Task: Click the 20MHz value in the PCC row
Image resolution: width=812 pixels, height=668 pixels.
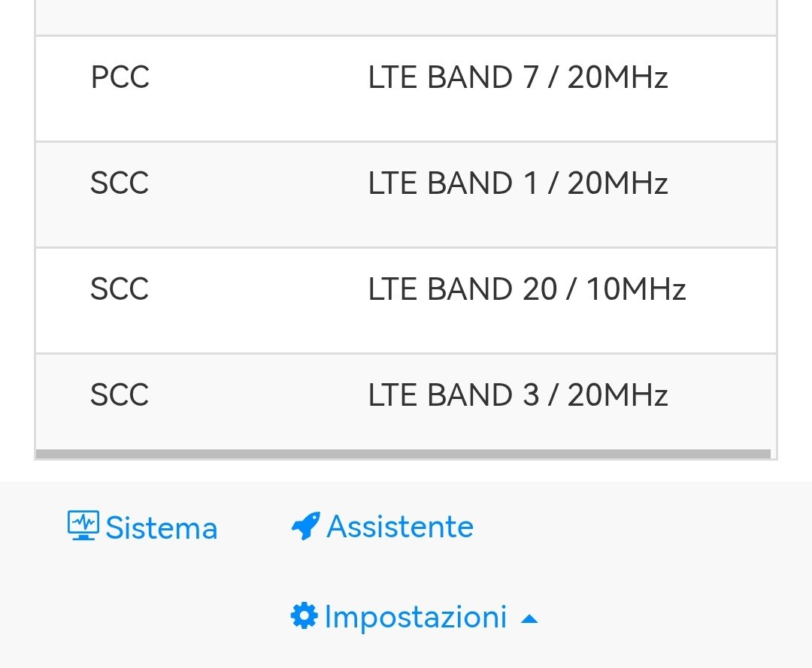Action: pos(617,77)
